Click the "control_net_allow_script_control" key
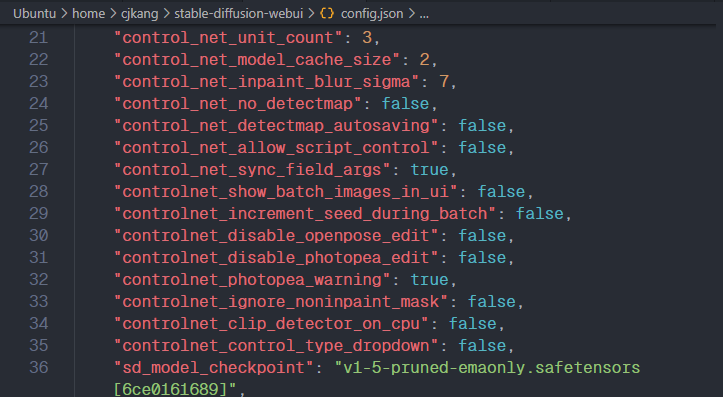The width and height of the screenshot is (723, 397). (x=276, y=148)
